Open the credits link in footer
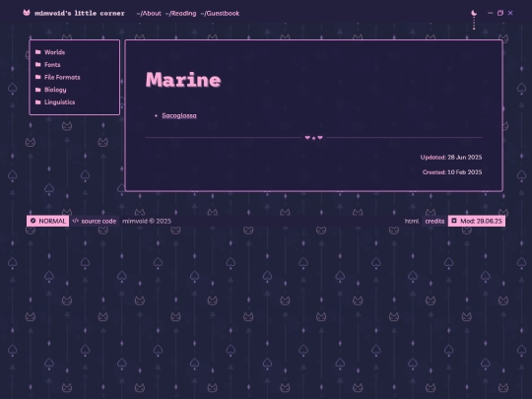 [434, 221]
